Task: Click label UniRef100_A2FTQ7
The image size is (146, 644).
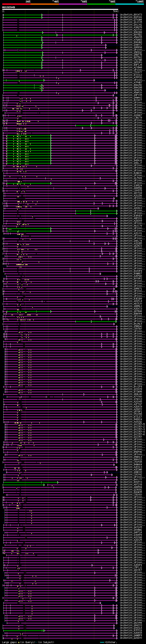Action: pos(131,404)
